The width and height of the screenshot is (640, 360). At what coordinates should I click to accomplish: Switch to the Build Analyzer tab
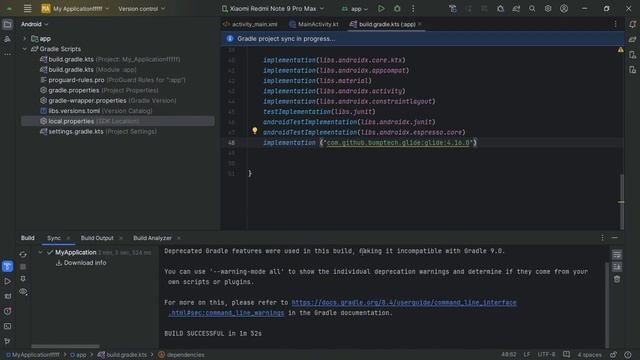point(152,238)
